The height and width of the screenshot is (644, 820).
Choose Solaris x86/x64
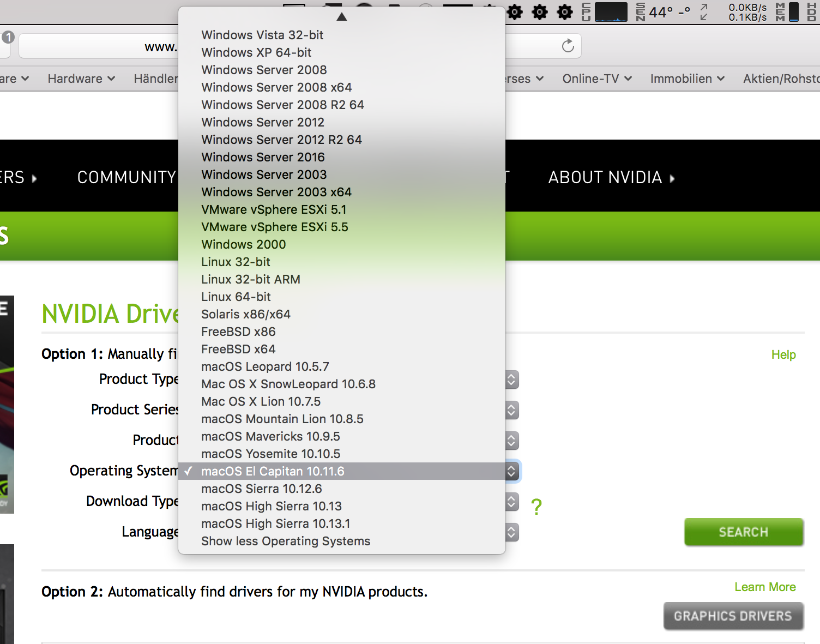coord(342,314)
